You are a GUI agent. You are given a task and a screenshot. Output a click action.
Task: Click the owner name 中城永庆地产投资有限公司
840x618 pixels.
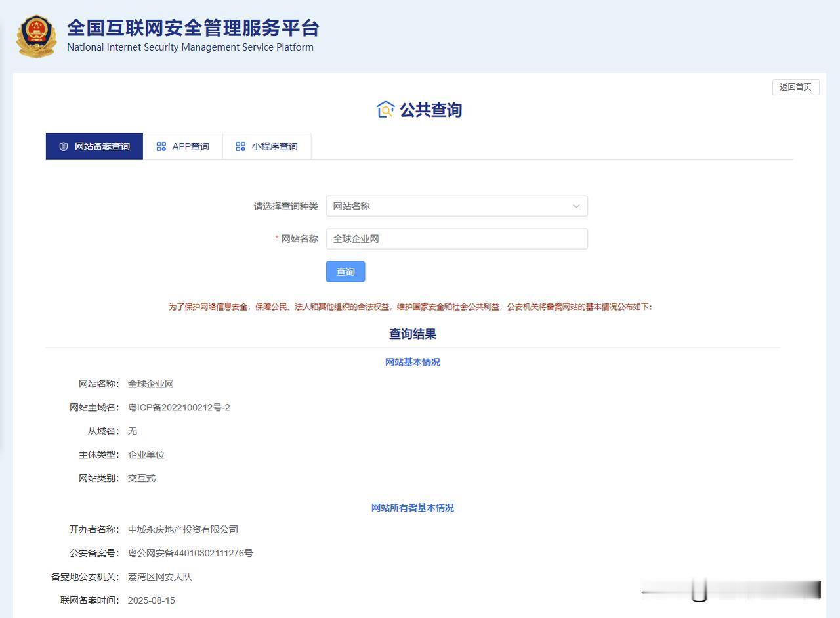point(183,530)
